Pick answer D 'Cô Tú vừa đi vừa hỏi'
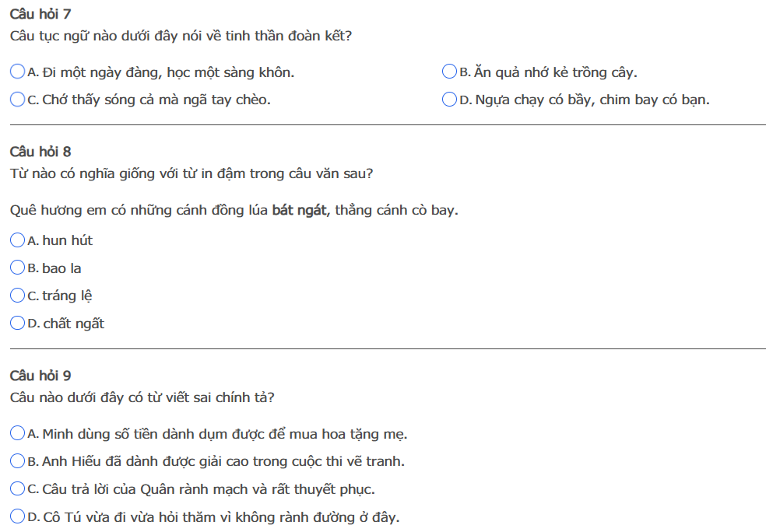The width and height of the screenshot is (766, 532). click(x=17, y=516)
